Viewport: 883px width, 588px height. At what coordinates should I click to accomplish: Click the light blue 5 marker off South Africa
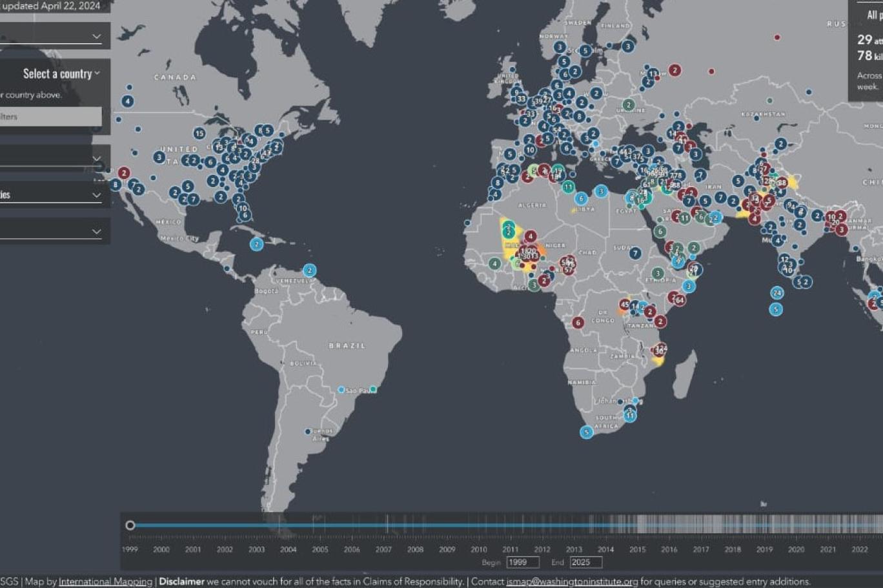click(586, 432)
